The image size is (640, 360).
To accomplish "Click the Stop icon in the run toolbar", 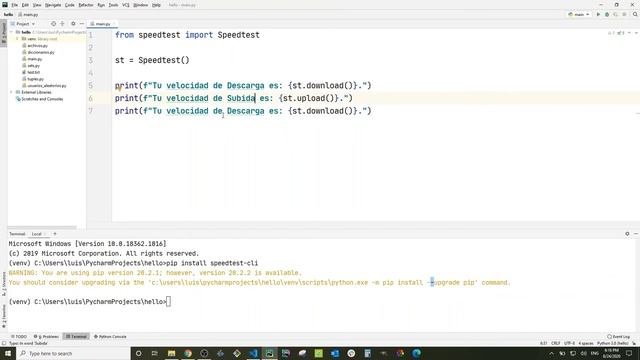I will click(x=624, y=14).
